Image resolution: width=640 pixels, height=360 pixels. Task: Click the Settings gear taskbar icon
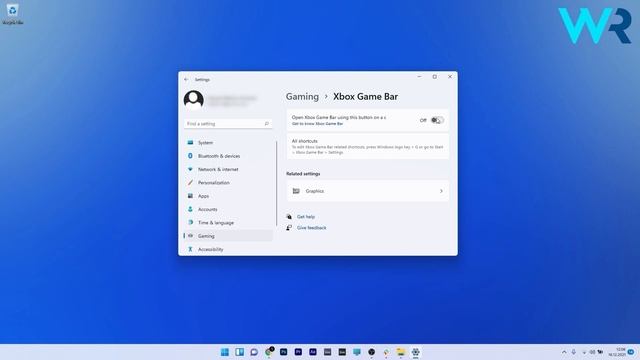[x=416, y=352]
